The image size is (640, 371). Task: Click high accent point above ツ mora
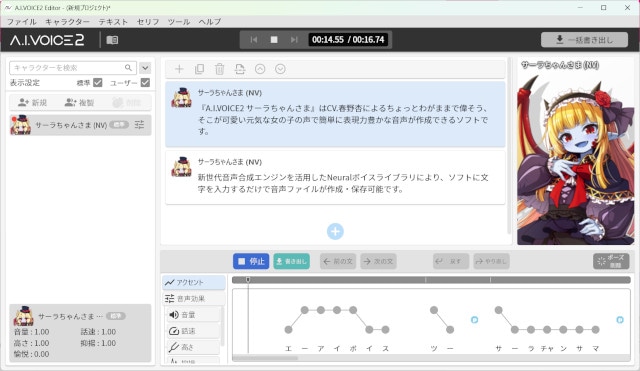point(434,310)
